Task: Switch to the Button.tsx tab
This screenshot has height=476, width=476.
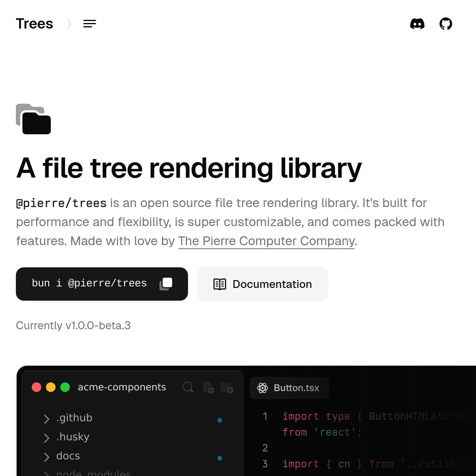Action: pos(290,388)
